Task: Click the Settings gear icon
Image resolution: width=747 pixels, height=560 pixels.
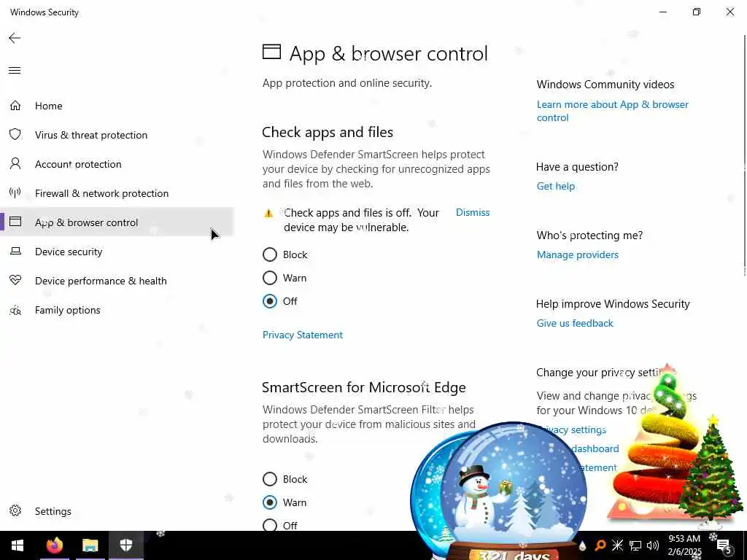Action: tap(15, 510)
